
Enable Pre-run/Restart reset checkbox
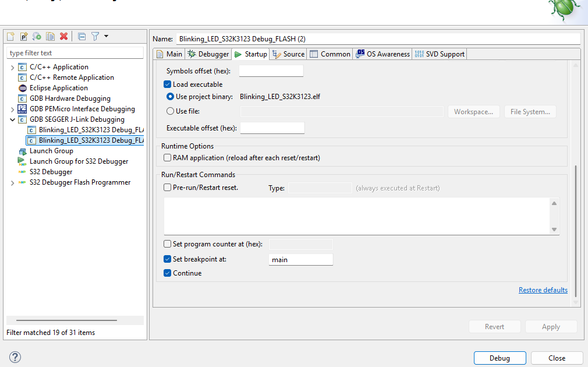click(167, 187)
